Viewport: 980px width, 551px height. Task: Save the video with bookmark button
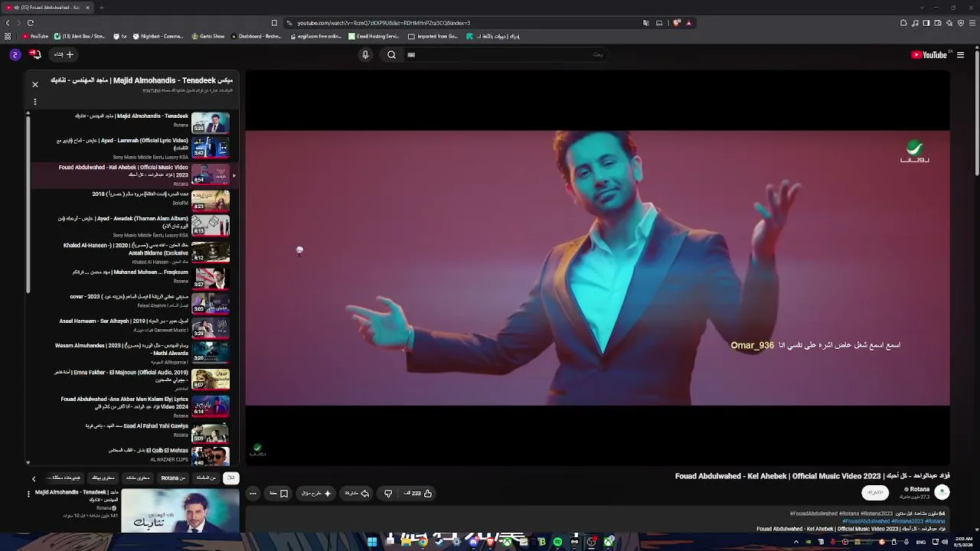point(279,494)
